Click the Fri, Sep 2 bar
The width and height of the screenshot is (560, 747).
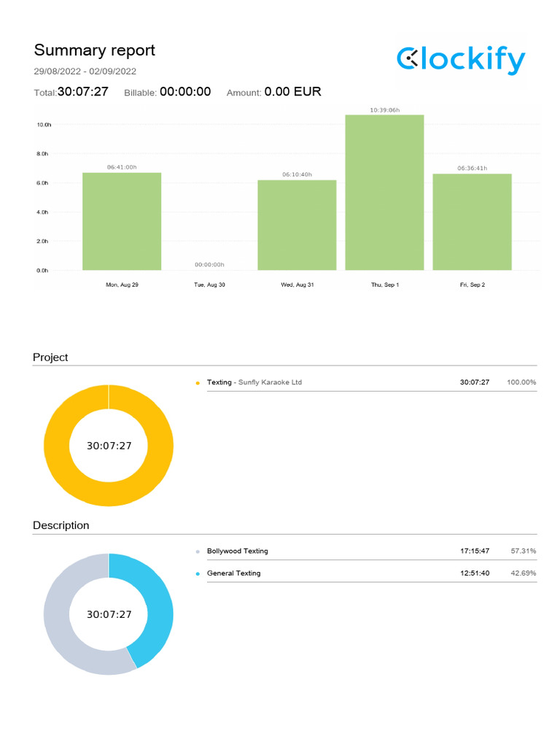point(472,222)
